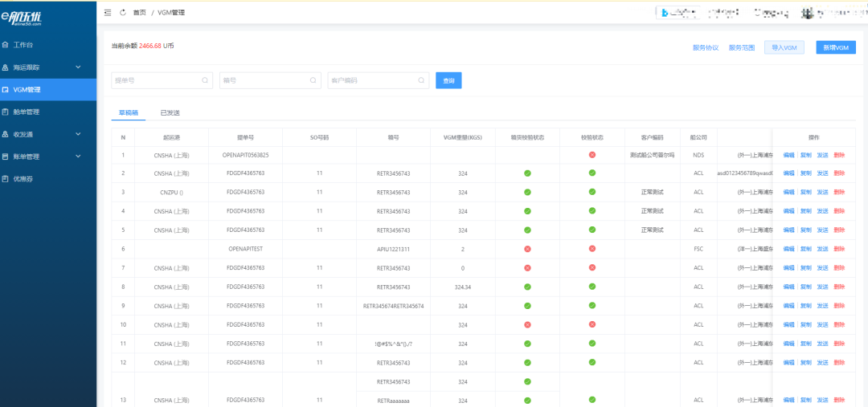Click the 优惠券 sidebar icon
The height and width of the screenshot is (407, 868).
(6, 179)
